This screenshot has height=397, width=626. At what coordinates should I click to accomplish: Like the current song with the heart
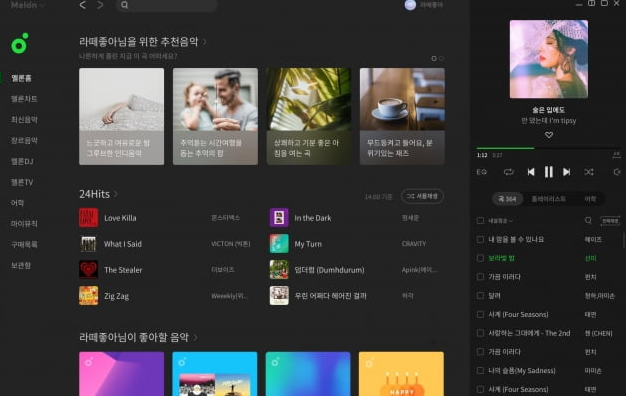pyautogui.click(x=549, y=135)
